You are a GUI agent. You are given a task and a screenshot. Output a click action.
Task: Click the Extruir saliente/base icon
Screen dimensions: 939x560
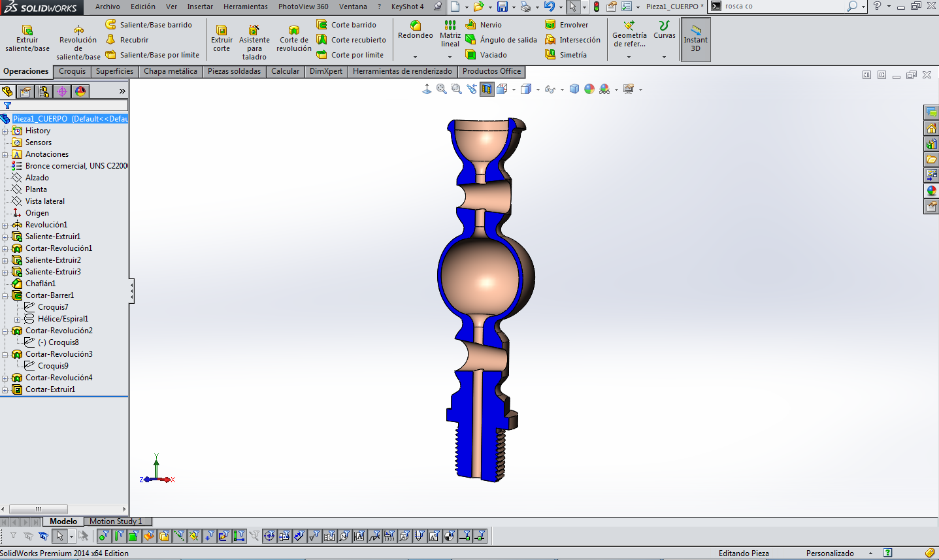coord(27,31)
